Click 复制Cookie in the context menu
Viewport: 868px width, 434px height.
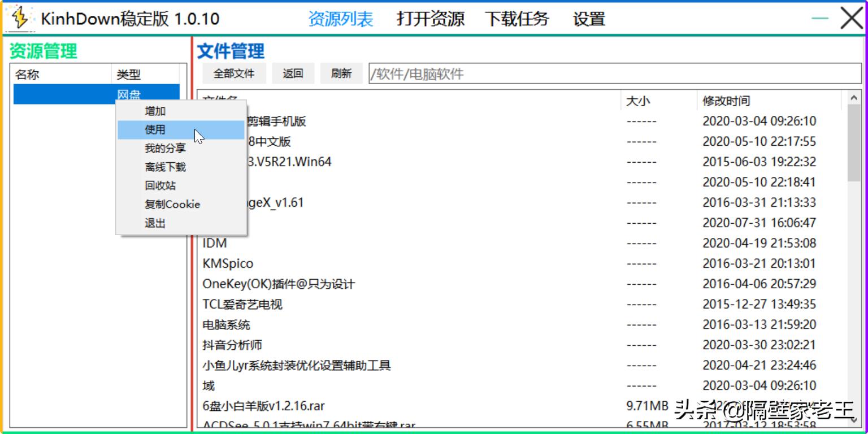coord(172,204)
